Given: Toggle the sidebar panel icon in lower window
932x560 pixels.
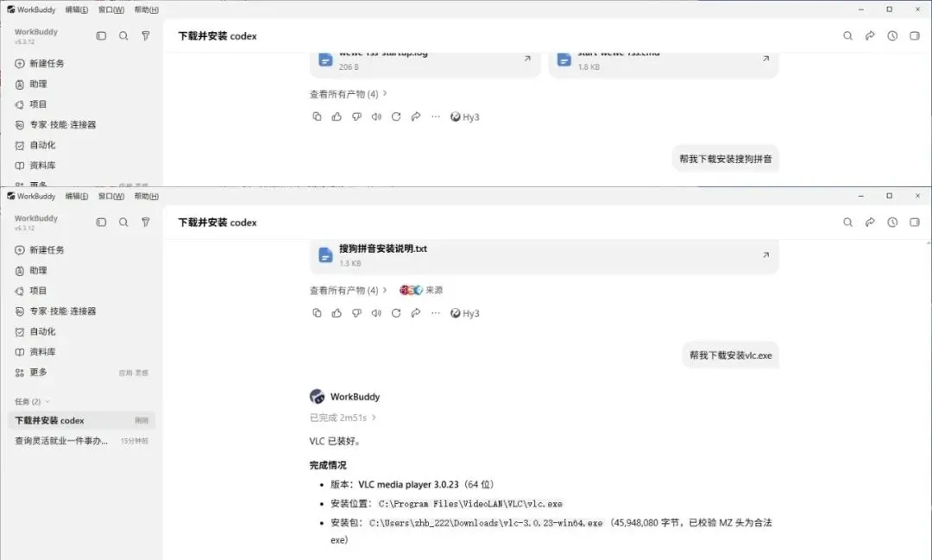Looking at the screenshot, I should [101, 223].
